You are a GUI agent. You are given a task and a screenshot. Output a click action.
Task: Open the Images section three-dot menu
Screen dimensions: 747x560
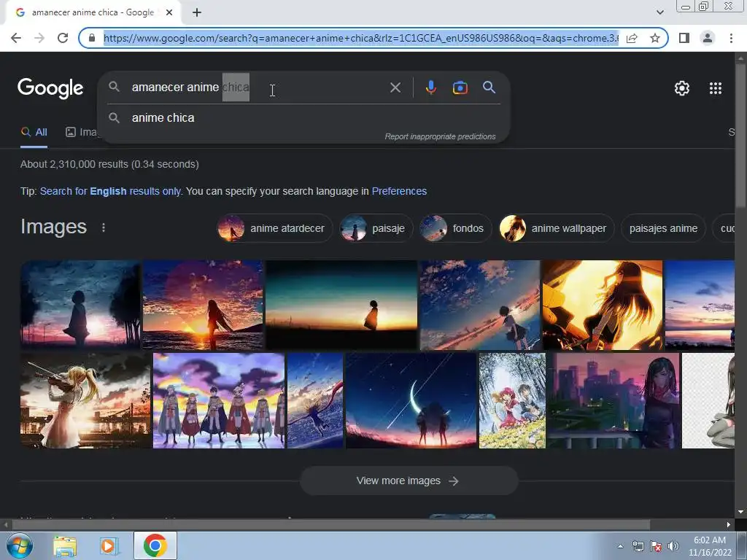pos(104,227)
